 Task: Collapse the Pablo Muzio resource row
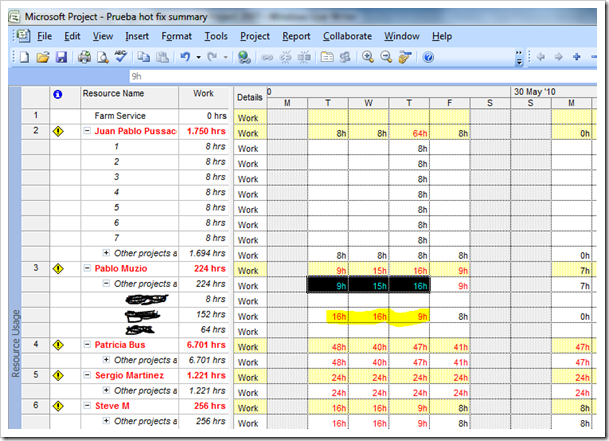coord(87,268)
